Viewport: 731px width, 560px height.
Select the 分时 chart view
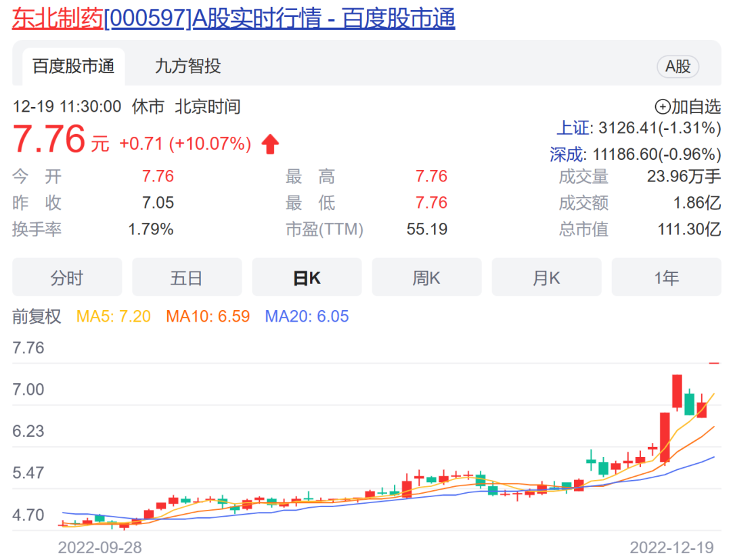(67, 278)
